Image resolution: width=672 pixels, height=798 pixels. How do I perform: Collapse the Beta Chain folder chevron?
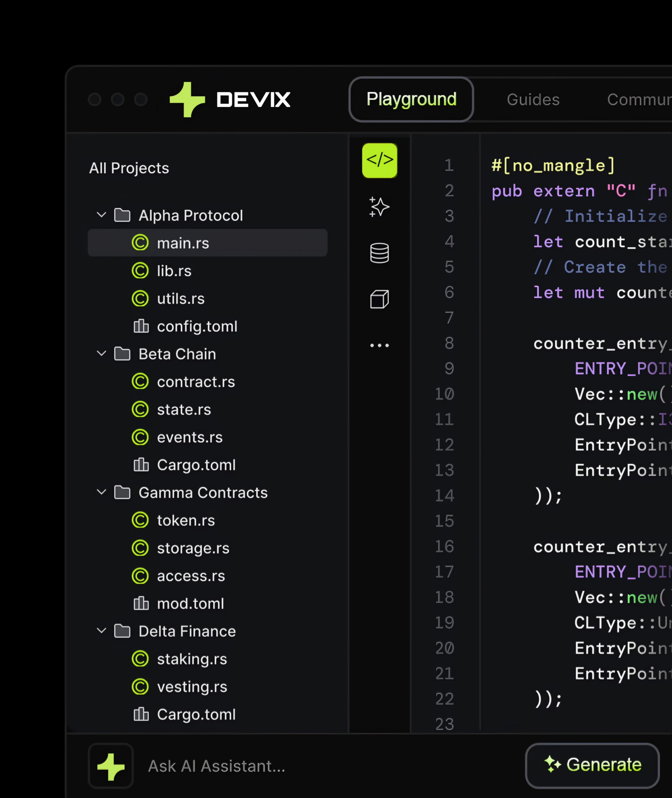pyautogui.click(x=101, y=354)
